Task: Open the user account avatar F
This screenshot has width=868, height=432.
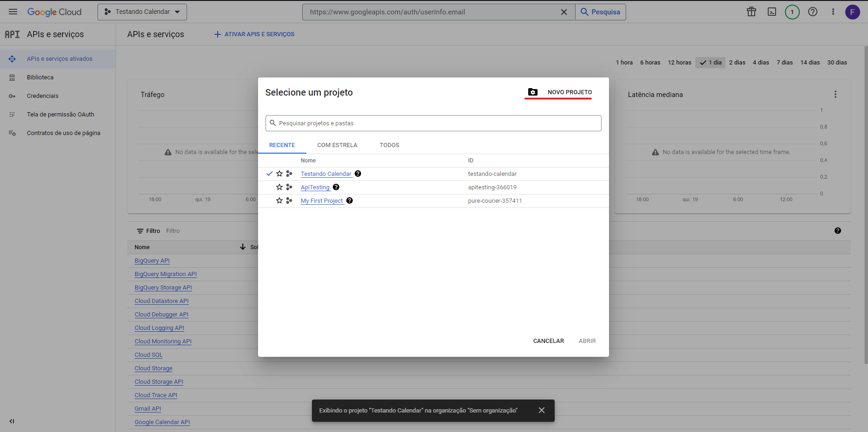Action: click(x=852, y=12)
